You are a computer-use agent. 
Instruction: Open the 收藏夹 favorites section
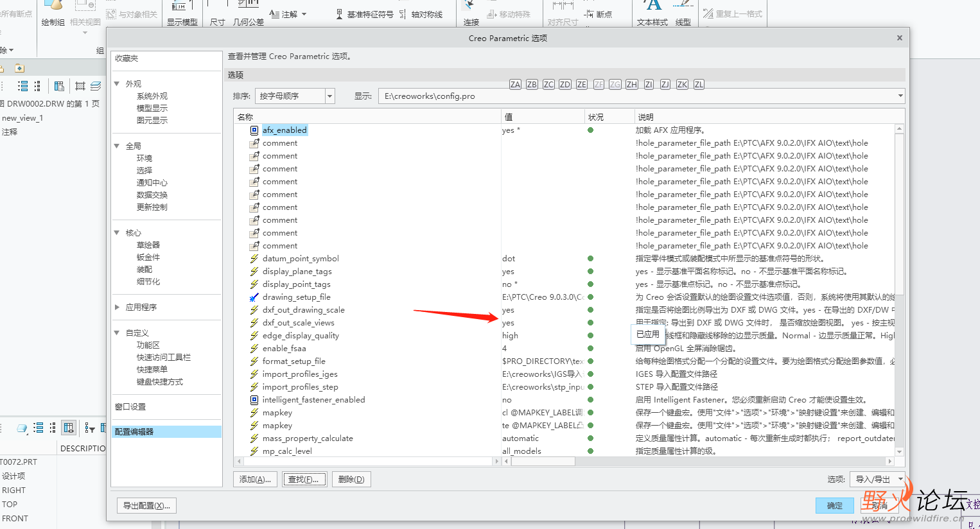click(127, 58)
